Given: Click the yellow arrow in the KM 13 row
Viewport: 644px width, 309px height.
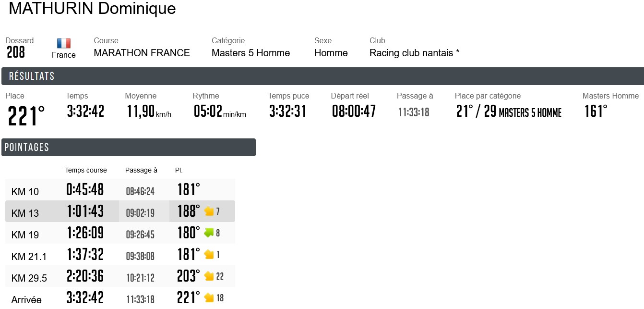Looking at the screenshot, I should pyautogui.click(x=209, y=211).
